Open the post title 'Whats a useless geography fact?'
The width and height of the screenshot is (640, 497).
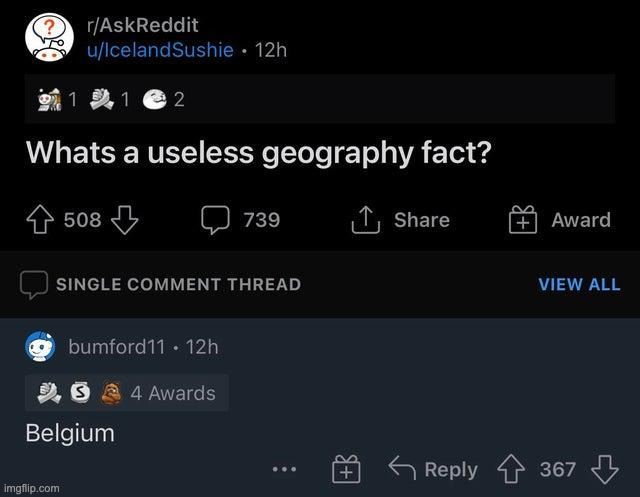pos(259,153)
